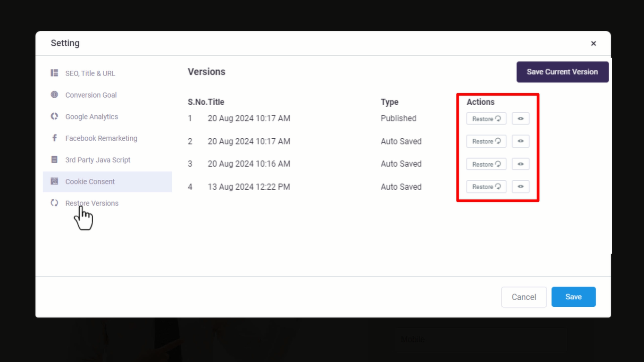The image size is (644, 362).
Task: Click the 'Type' column header
Action: tap(390, 102)
